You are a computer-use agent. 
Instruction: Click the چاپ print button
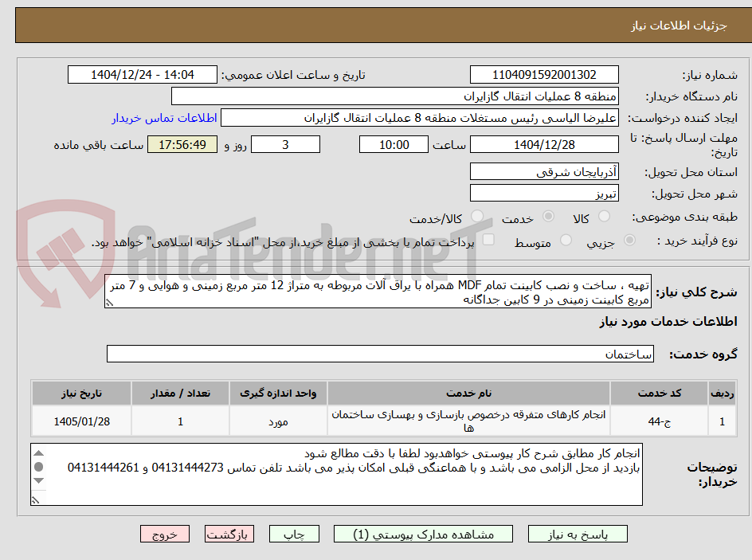294,534
